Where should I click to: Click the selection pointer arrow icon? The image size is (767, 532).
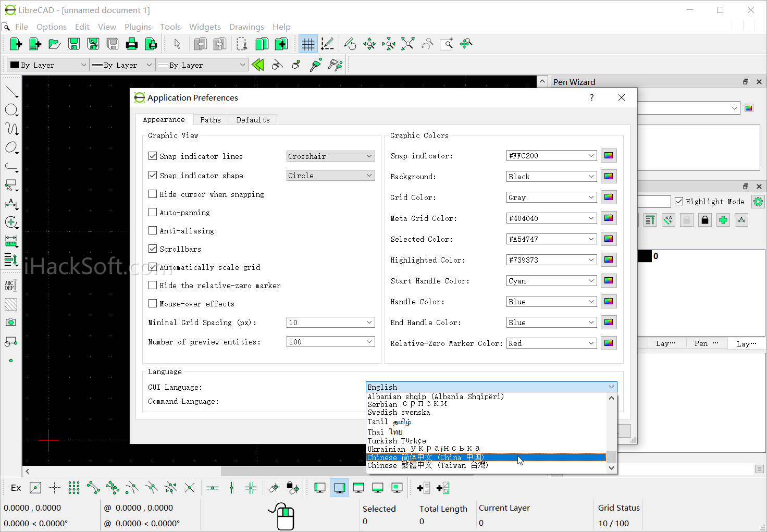pyautogui.click(x=177, y=44)
